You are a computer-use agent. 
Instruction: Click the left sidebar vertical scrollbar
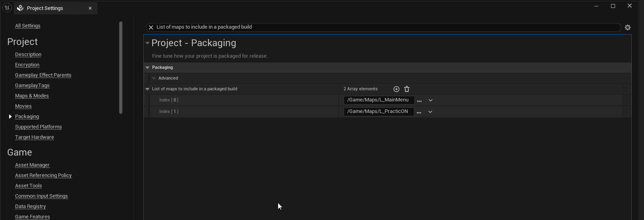pyautogui.click(x=121, y=68)
